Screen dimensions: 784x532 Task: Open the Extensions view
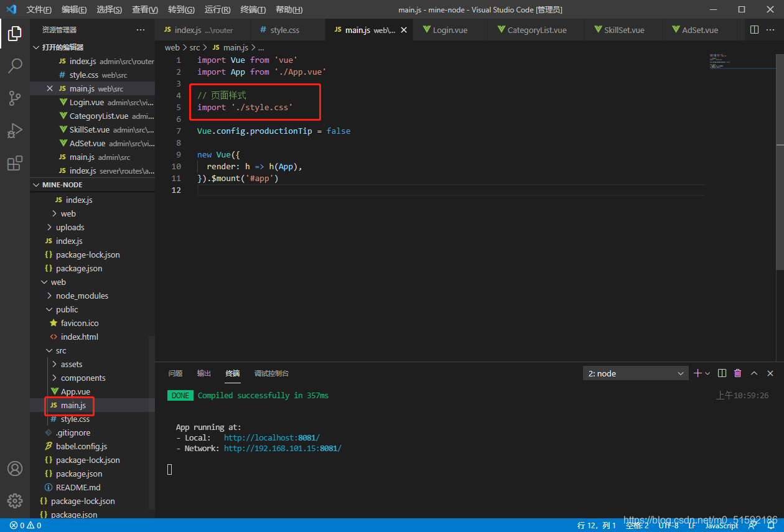[15, 163]
